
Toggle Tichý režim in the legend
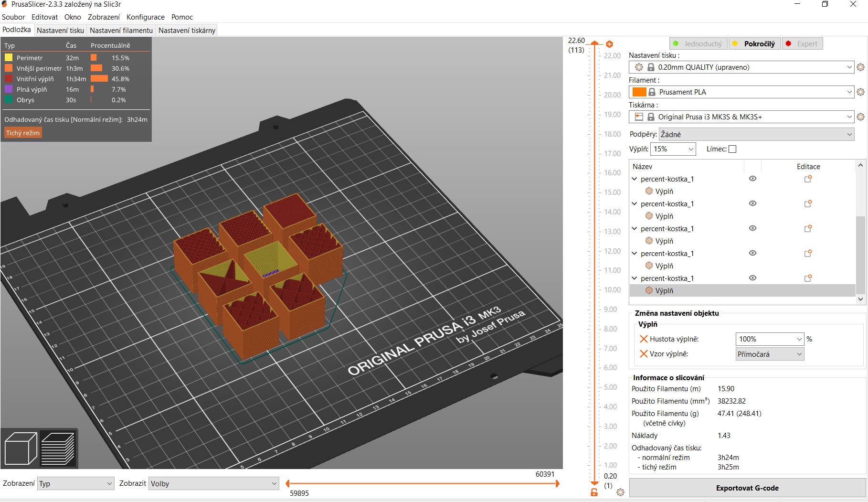(23, 133)
